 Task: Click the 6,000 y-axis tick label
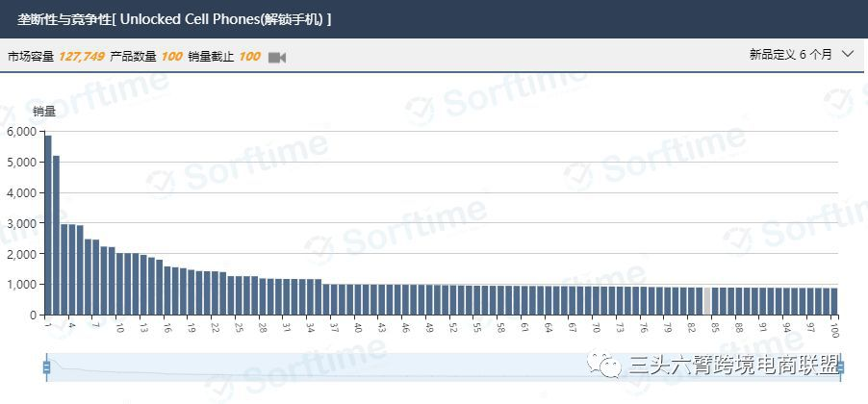[20, 132]
